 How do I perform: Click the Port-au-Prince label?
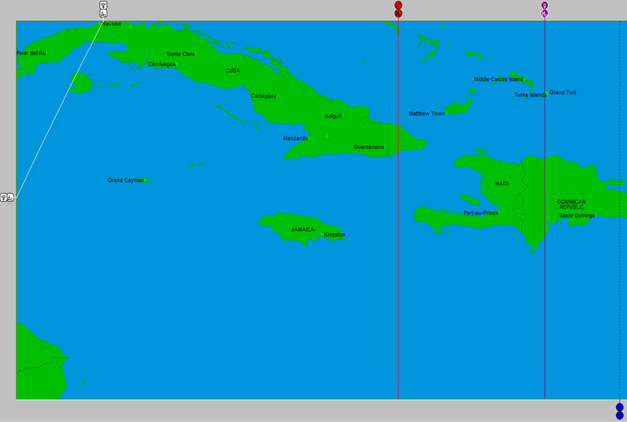point(481,213)
